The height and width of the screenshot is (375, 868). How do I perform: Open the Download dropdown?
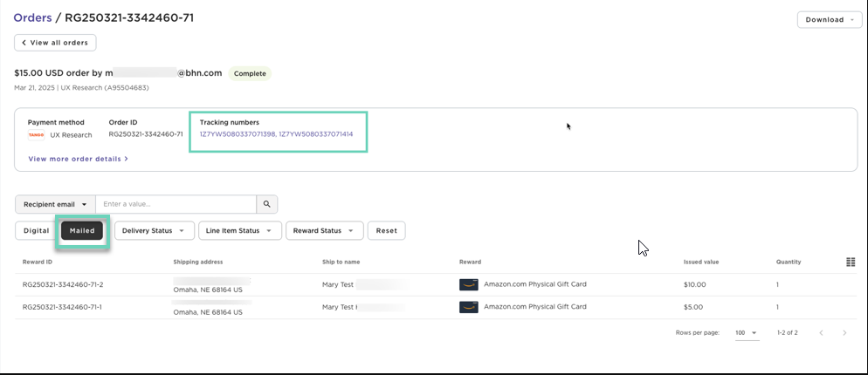pyautogui.click(x=829, y=20)
